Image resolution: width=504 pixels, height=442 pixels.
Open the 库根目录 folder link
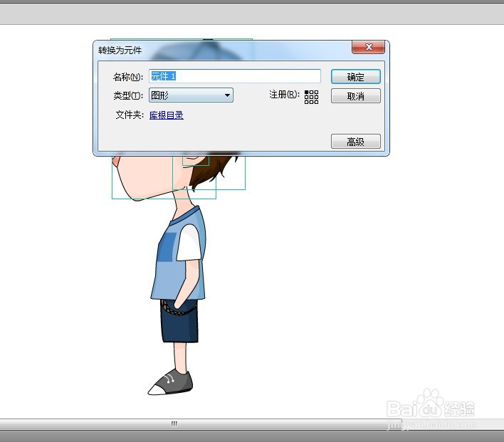tap(166, 115)
